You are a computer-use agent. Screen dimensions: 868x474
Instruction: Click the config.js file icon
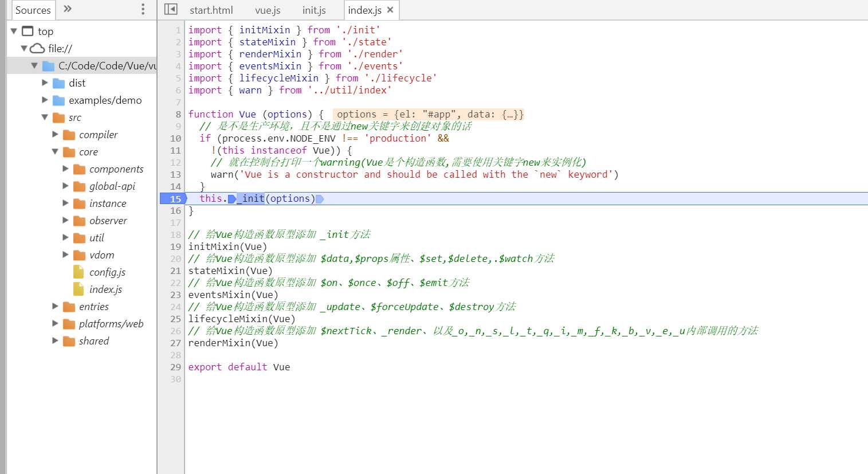tap(78, 272)
